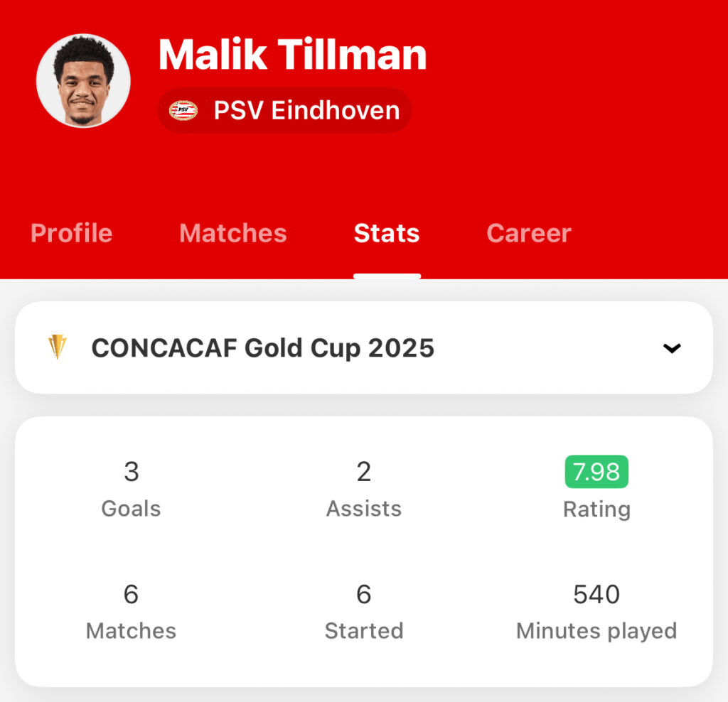Open the Career tab

coord(529,233)
